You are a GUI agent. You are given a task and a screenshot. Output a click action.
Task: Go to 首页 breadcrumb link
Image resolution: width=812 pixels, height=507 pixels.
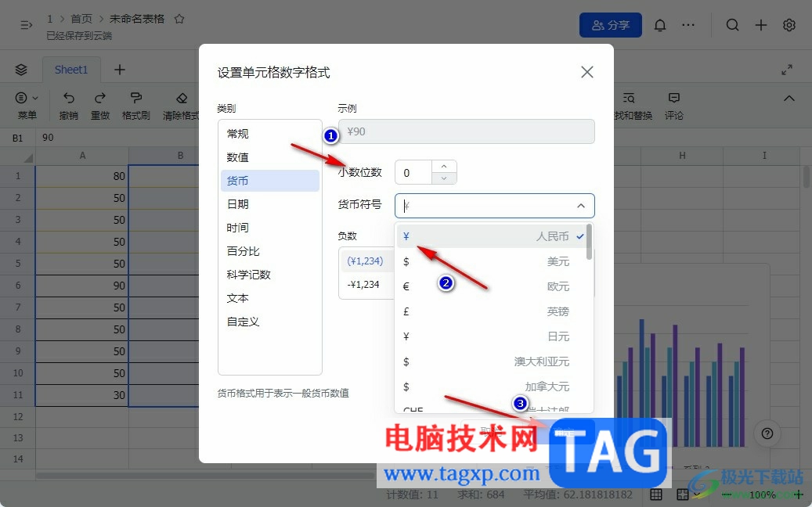[x=81, y=19]
